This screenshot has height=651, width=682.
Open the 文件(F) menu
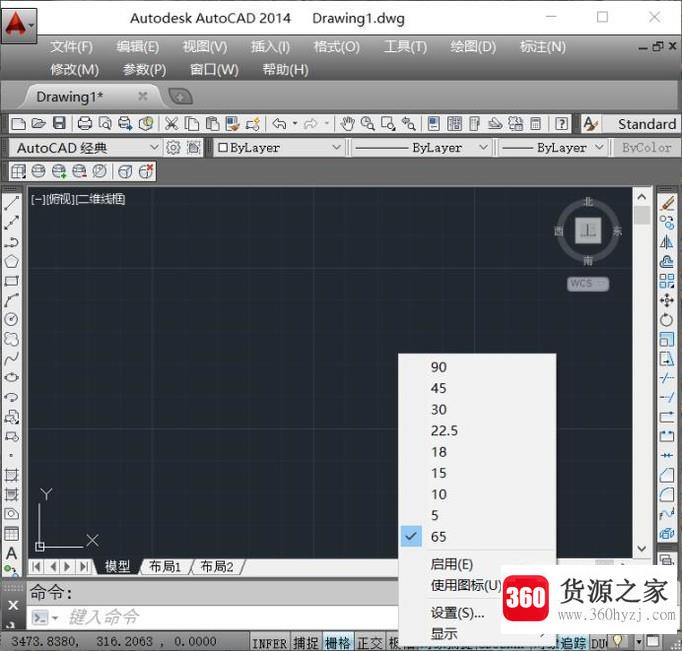pyautogui.click(x=71, y=47)
